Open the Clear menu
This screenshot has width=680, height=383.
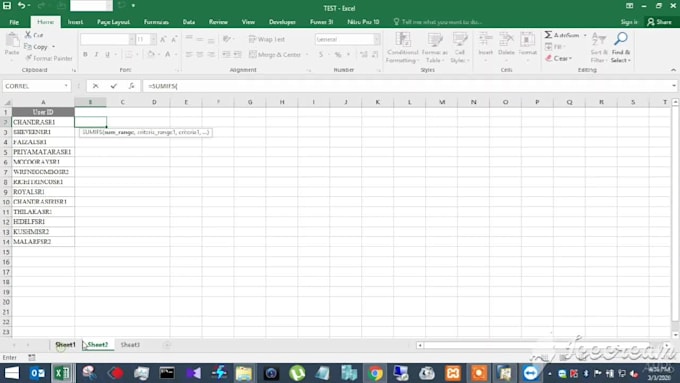click(x=559, y=58)
